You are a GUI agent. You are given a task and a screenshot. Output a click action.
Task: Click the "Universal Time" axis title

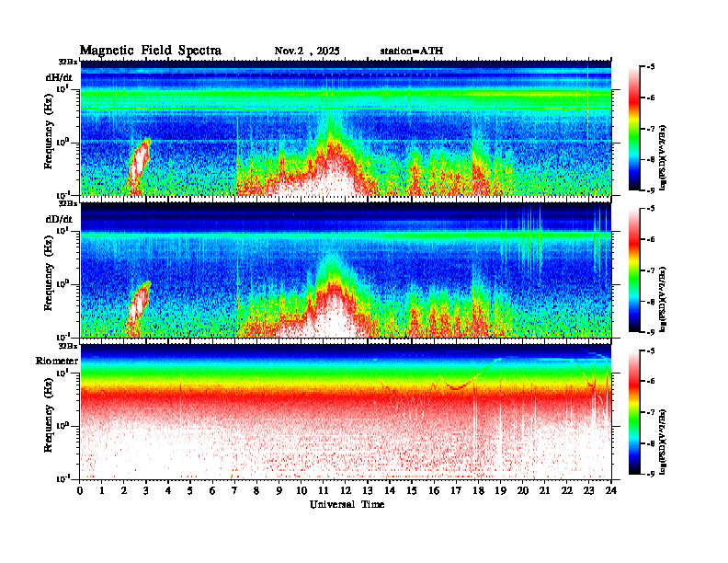click(x=347, y=504)
